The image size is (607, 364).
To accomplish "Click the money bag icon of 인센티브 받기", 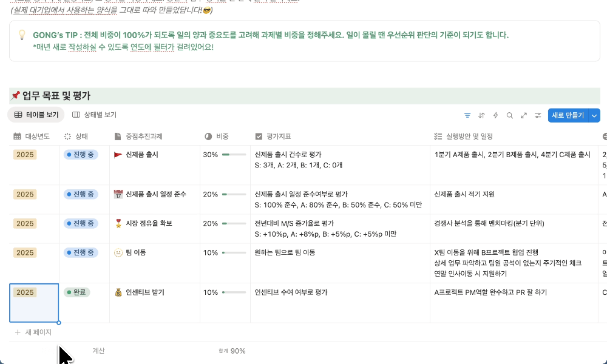I will pyautogui.click(x=118, y=292).
